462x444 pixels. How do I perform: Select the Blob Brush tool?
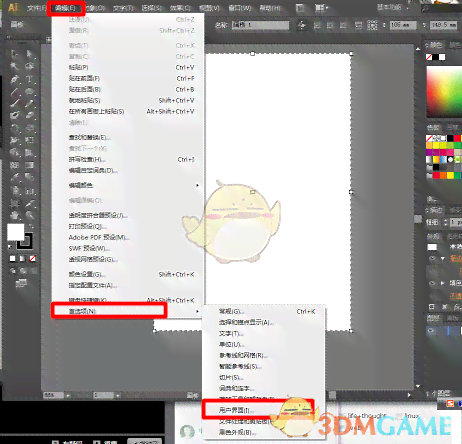[15, 116]
